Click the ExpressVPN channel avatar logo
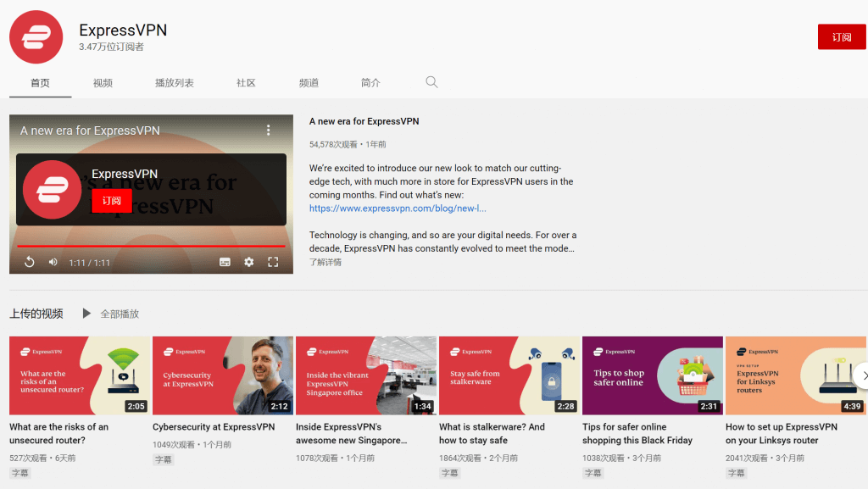 36,37
